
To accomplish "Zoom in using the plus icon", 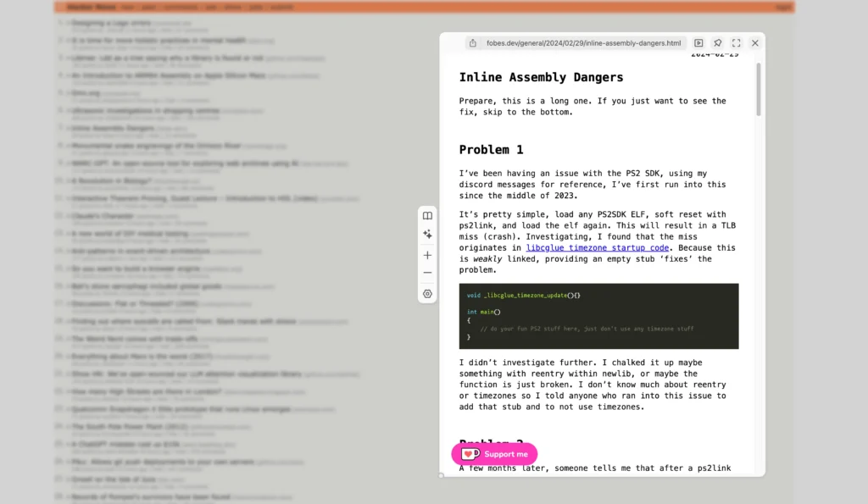I will (427, 255).
